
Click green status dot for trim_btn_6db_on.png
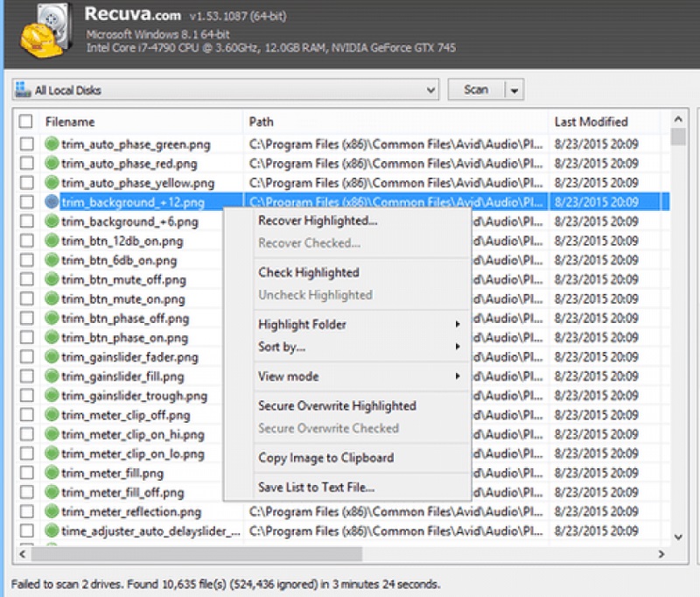click(52, 260)
